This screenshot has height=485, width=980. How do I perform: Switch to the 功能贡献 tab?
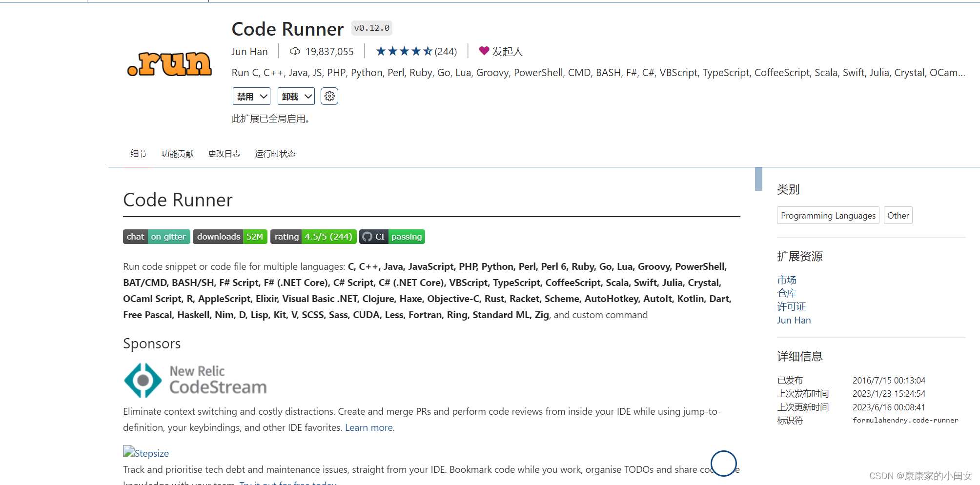(177, 153)
